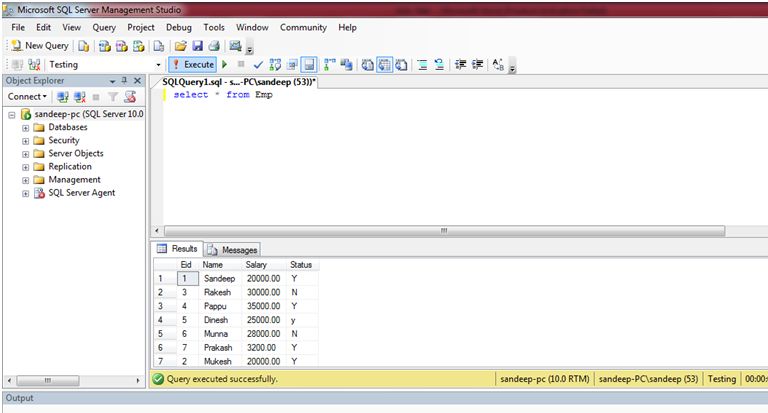Open the Query menu
Viewport: 768px width, 413px height.
pyautogui.click(x=104, y=27)
